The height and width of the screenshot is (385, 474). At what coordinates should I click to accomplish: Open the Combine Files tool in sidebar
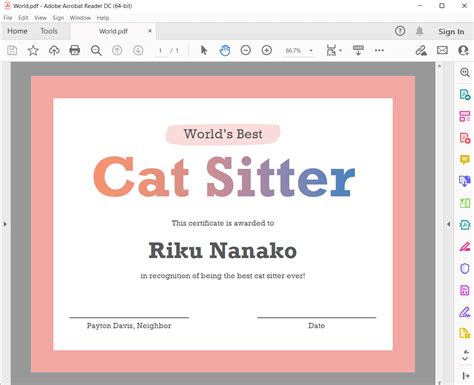(x=465, y=181)
